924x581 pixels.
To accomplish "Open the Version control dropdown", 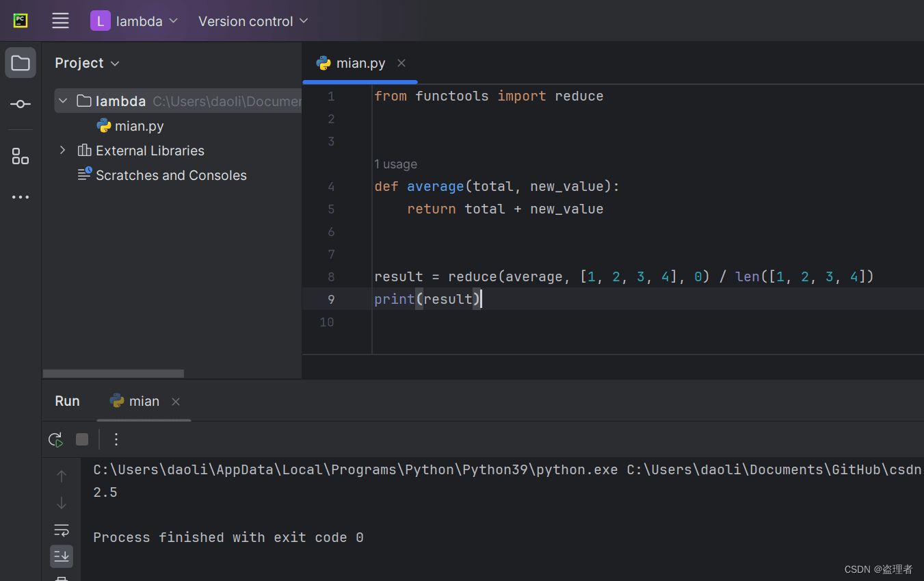I will (x=253, y=21).
